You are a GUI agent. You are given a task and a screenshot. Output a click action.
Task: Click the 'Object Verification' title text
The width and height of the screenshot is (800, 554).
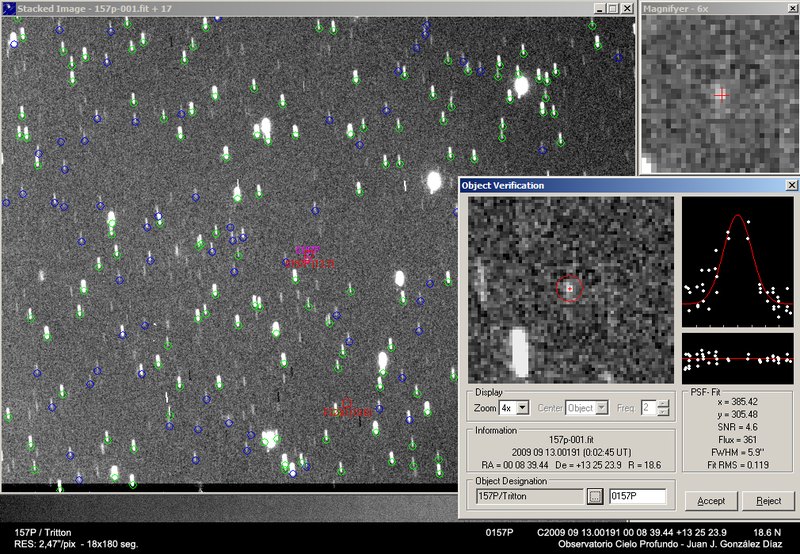(503, 186)
